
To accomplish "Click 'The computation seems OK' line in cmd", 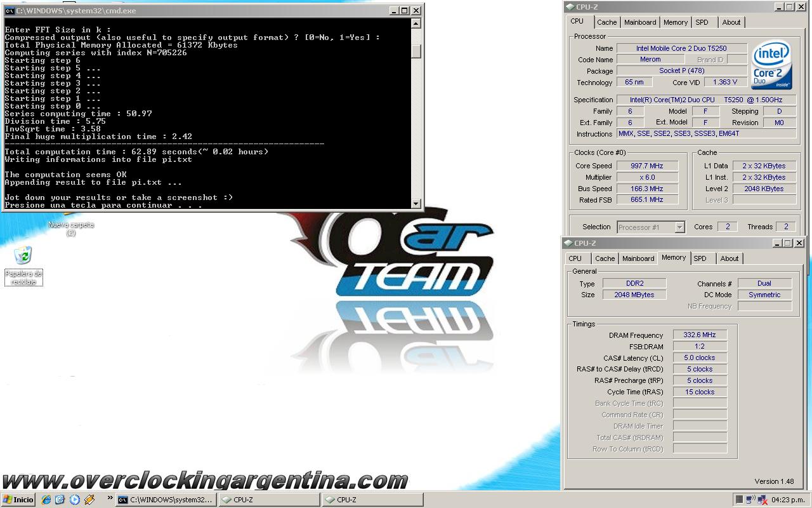I will pyautogui.click(x=65, y=175).
